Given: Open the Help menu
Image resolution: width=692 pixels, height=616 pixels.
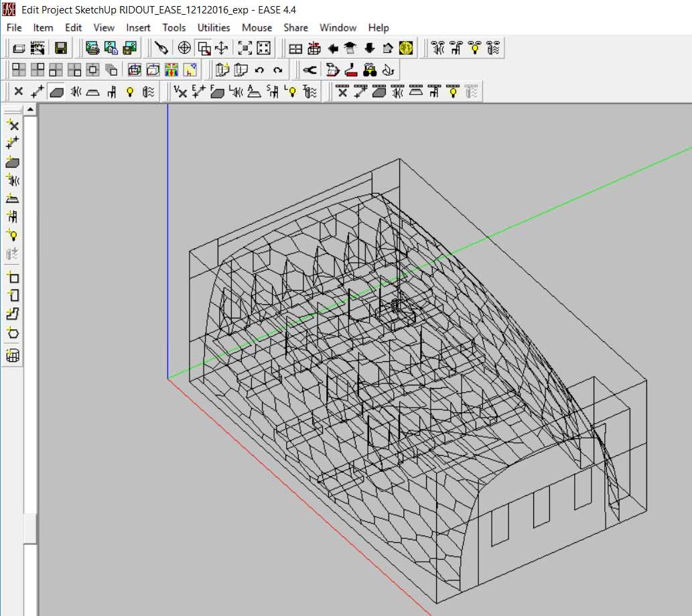Looking at the screenshot, I should [x=378, y=27].
